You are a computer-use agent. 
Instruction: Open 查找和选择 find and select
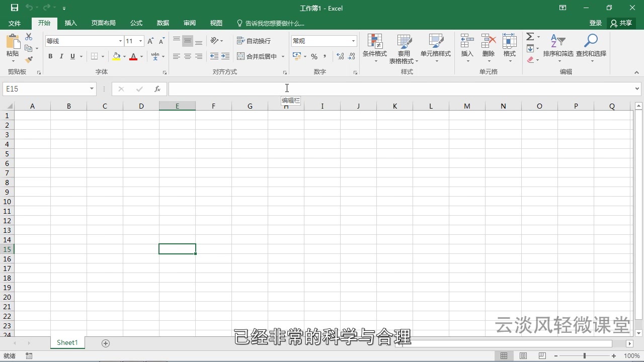[x=591, y=49]
